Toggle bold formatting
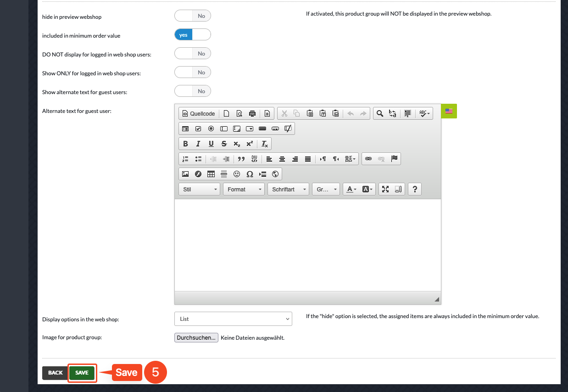 pyautogui.click(x=185, y=144)
